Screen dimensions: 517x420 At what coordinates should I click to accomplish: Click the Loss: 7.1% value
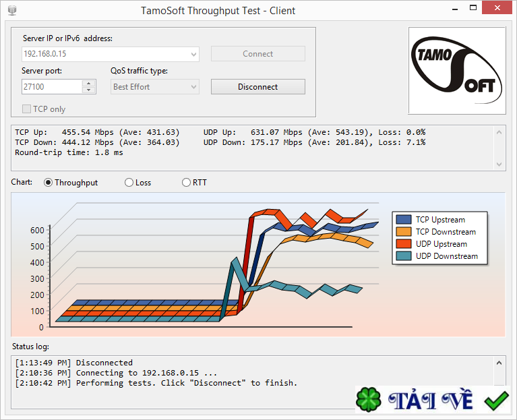tap(402, 142)
